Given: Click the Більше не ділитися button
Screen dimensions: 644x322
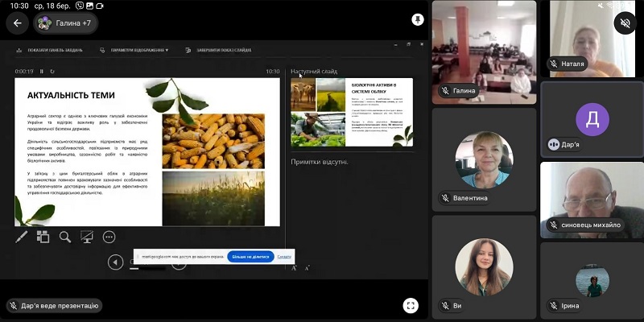Looking at the screenshot, I should pos(250,257).
